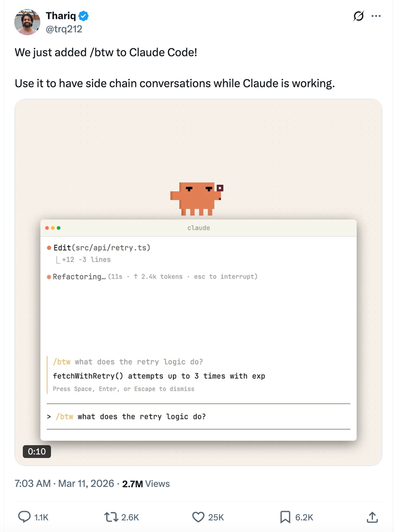
Task: Click the repost arrows icon
Action: 111,517
